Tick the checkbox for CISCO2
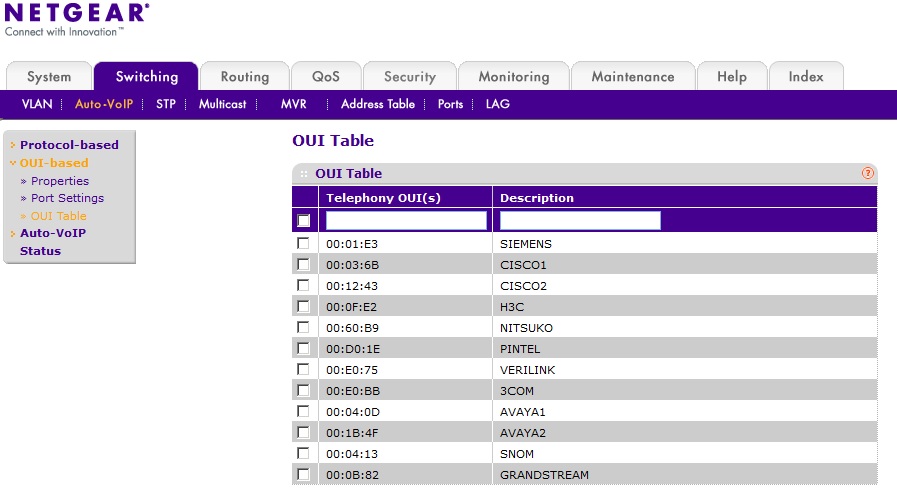897x496 pixels. tap(303, 285)
